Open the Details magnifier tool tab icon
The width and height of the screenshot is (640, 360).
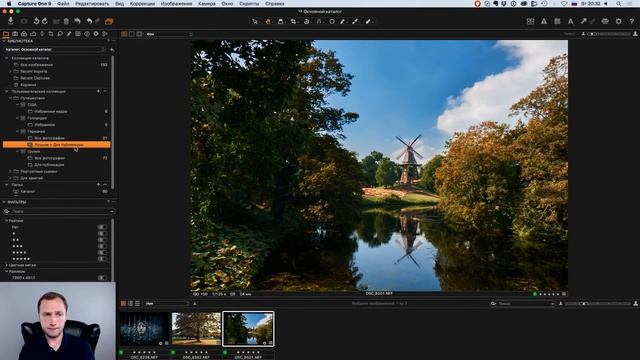[x=60, y=34]
